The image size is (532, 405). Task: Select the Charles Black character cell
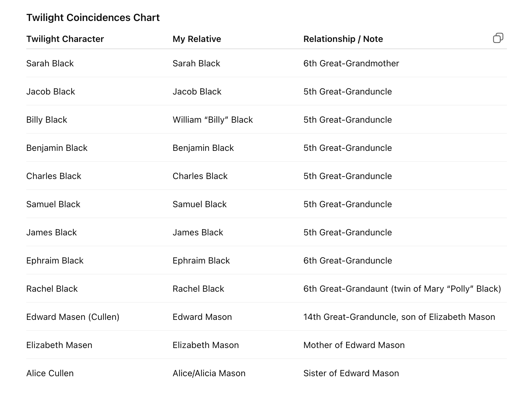54,176
